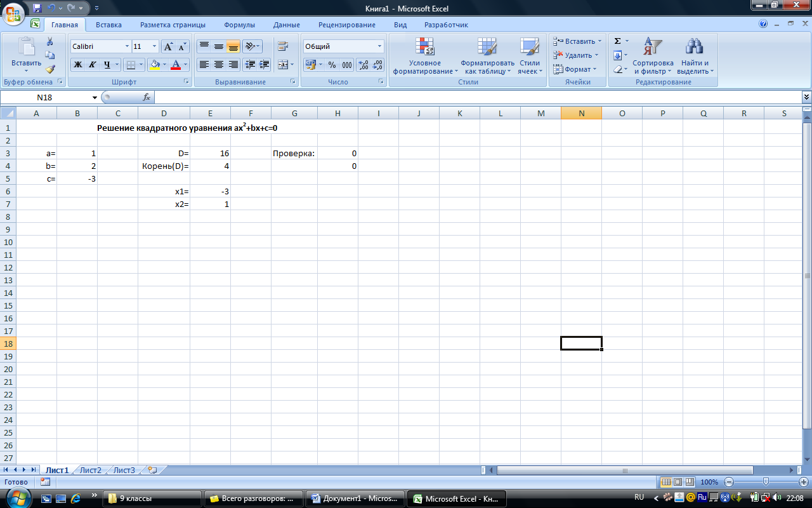Click the Вставить paste button

[26, 56]
